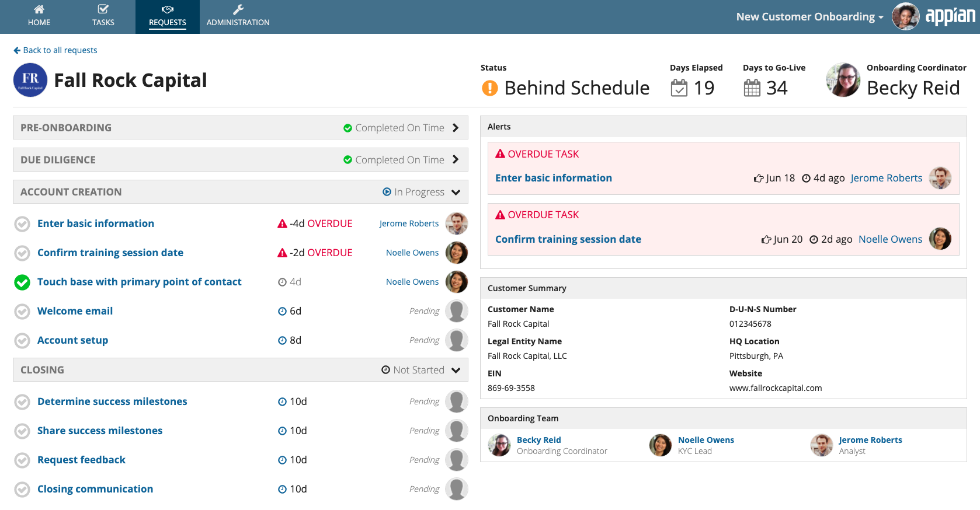The width and height of the screenshot is (980, 510).
Task: Collapse the Account Creation section chevron
Action: (x=456, y=192)
